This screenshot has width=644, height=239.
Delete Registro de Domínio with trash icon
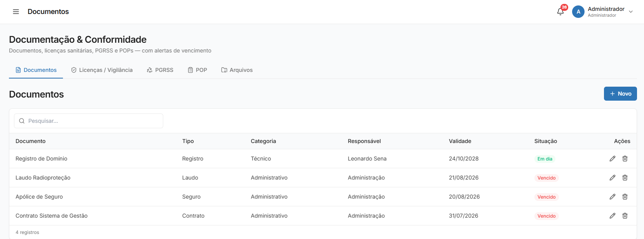point(625,159)
